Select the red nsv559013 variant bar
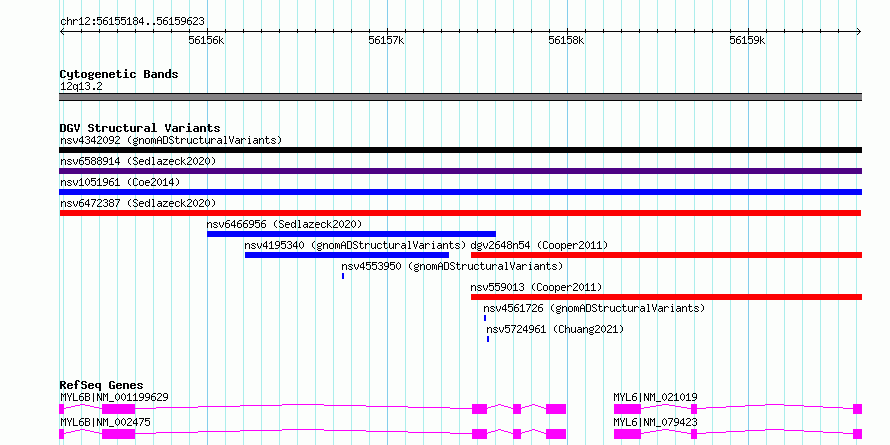 click(x=666, y=297)
